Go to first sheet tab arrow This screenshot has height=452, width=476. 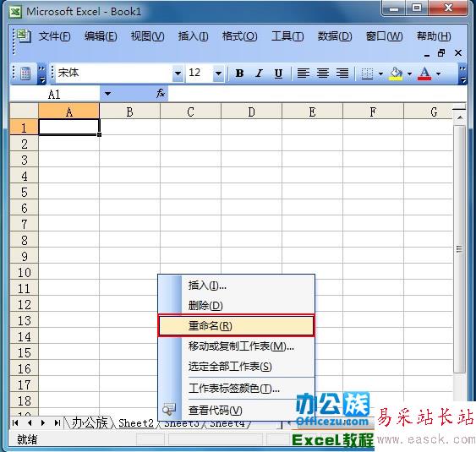(16, 422)
